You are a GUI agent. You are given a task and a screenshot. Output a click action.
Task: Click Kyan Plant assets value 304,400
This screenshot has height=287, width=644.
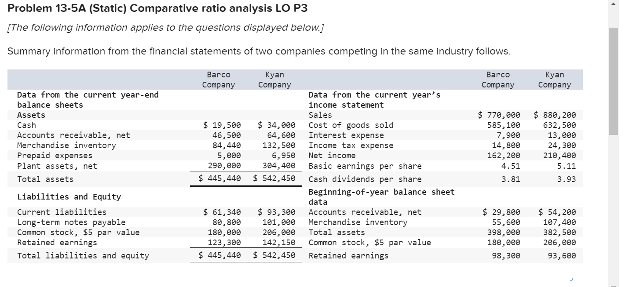[x=279, y=166]
